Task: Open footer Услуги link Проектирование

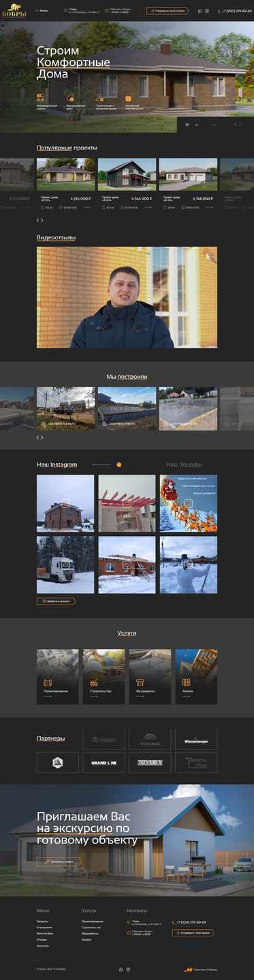Action: [x=93, y=922]
